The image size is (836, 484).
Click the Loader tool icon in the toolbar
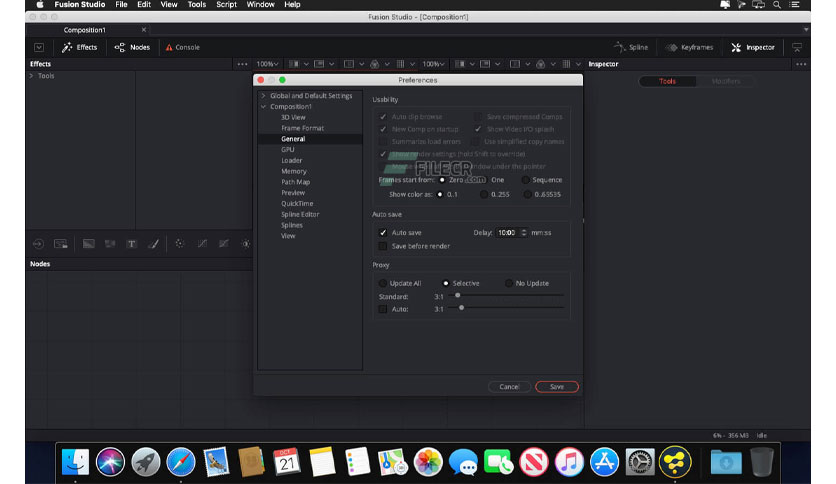tap(38, 244)
